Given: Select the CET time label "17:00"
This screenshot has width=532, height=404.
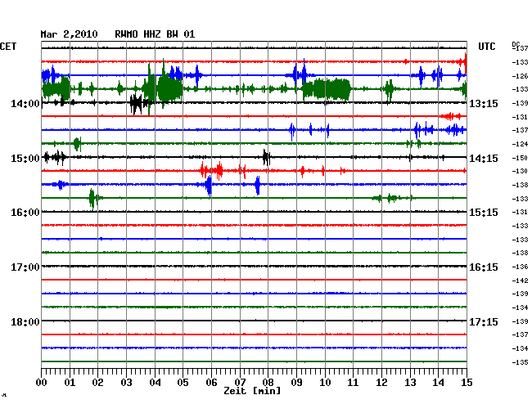Looking at the screenshot, I should point(25,267).
